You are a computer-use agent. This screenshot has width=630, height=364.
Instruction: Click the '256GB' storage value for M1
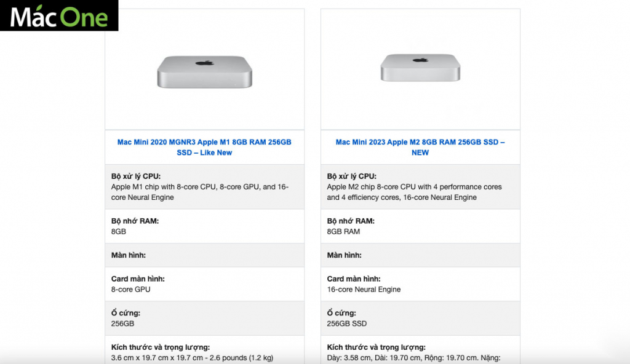point(122,323)
